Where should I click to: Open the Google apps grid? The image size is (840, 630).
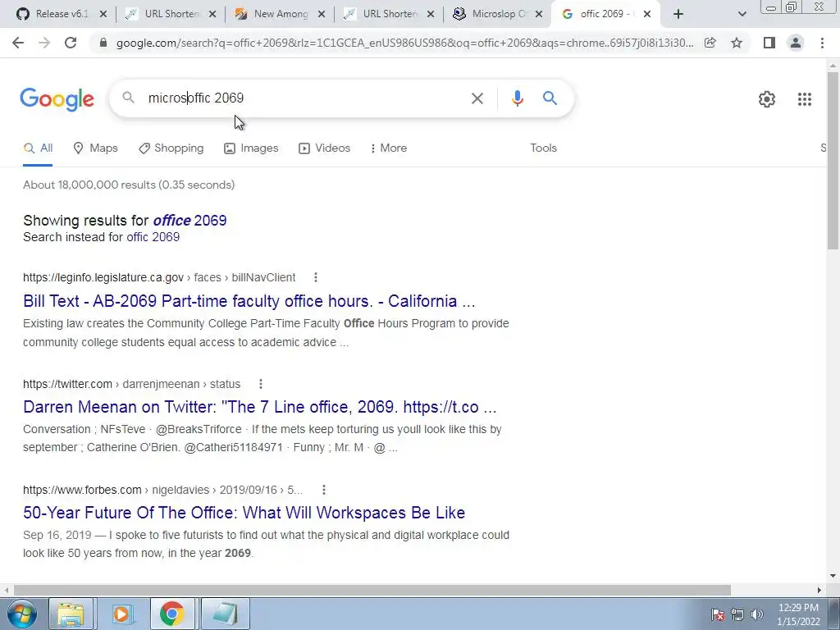tap(804, 99)
